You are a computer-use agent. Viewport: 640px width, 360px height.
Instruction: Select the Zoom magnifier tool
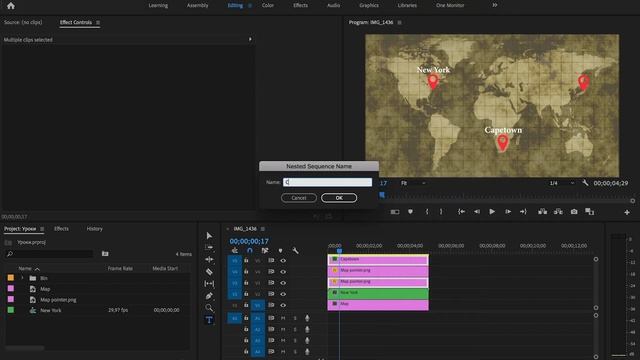click(x=209, y=308)
